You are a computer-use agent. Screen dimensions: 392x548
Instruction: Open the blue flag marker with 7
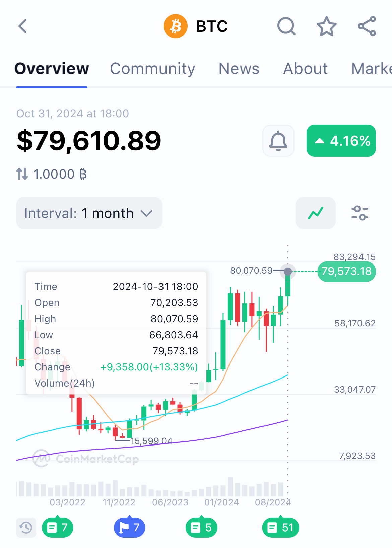(x=130, y=528)
